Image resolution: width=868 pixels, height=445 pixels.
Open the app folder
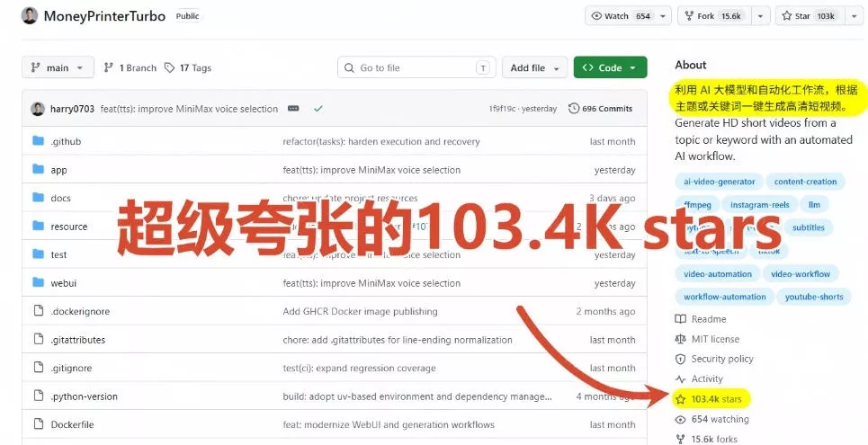pyautogui.click(x=58, y=170)
